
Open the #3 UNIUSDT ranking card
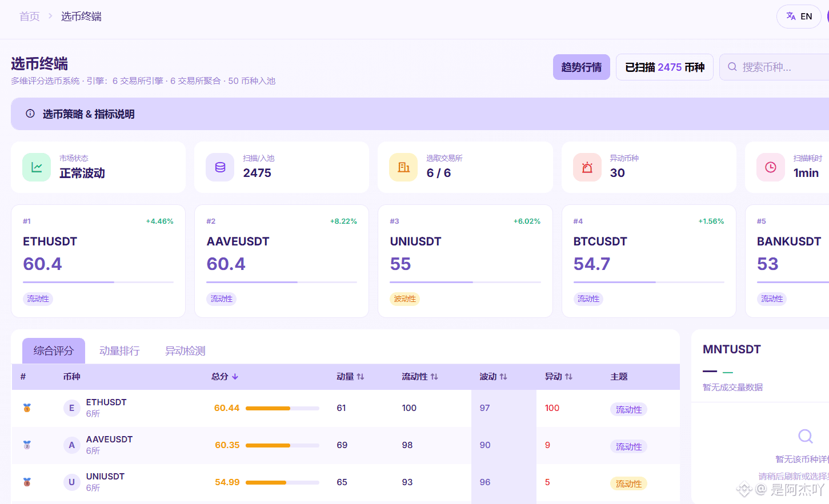(465, 261)
